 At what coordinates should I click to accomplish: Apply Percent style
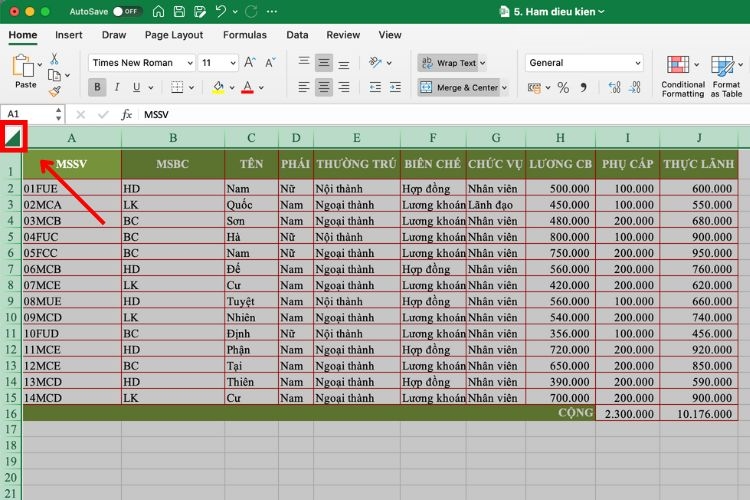(x=563, y=88)
